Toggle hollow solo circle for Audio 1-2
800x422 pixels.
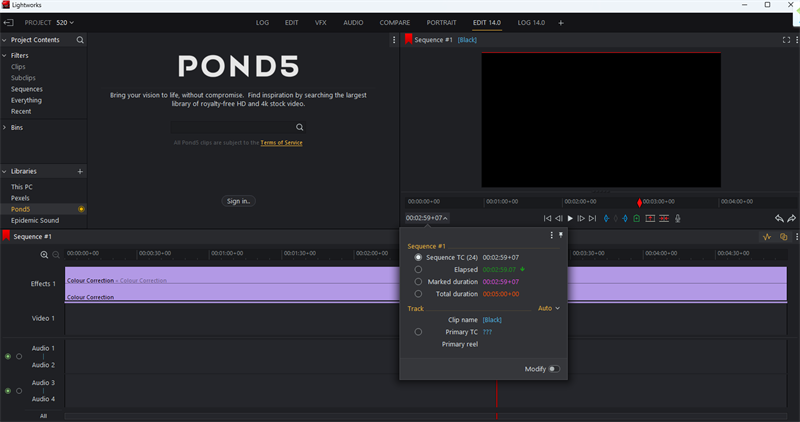tap(19, 356)
